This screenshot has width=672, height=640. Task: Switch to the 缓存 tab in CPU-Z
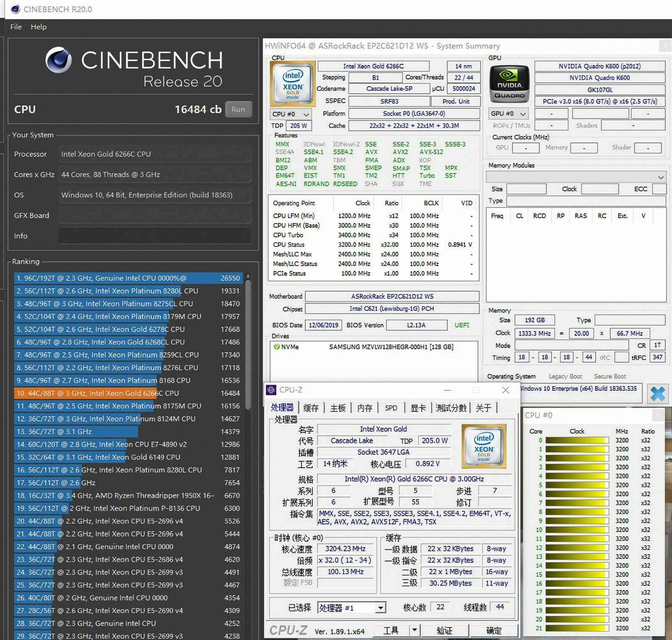pyautogui.click(x=311, y=408)
